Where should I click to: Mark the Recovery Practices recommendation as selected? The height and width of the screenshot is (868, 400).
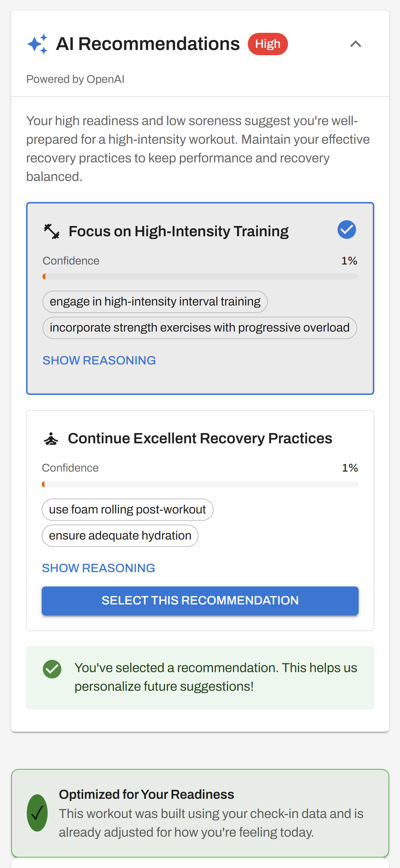[x=200, y=600]
